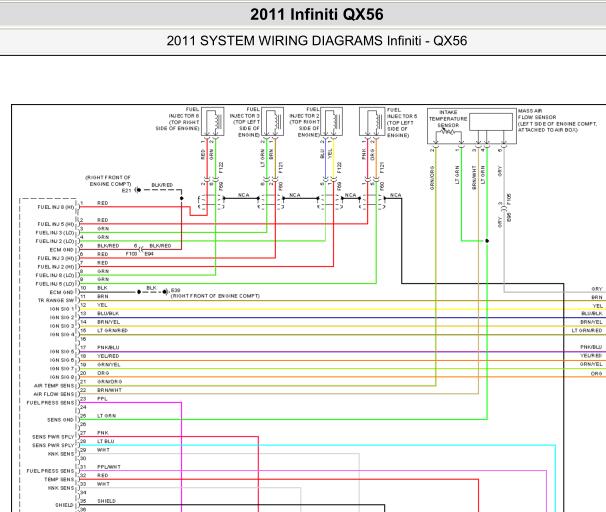This screenshot has height=512, width=606.
Task: Click the Fuel Injector 2 component label
Action: (x=305, y=122)
